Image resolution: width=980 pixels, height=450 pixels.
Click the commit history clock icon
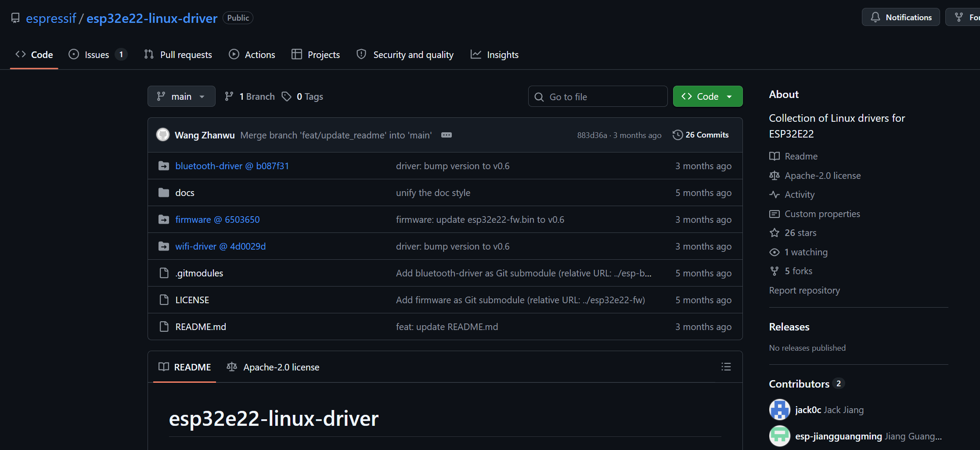click(x=677, y=135)
